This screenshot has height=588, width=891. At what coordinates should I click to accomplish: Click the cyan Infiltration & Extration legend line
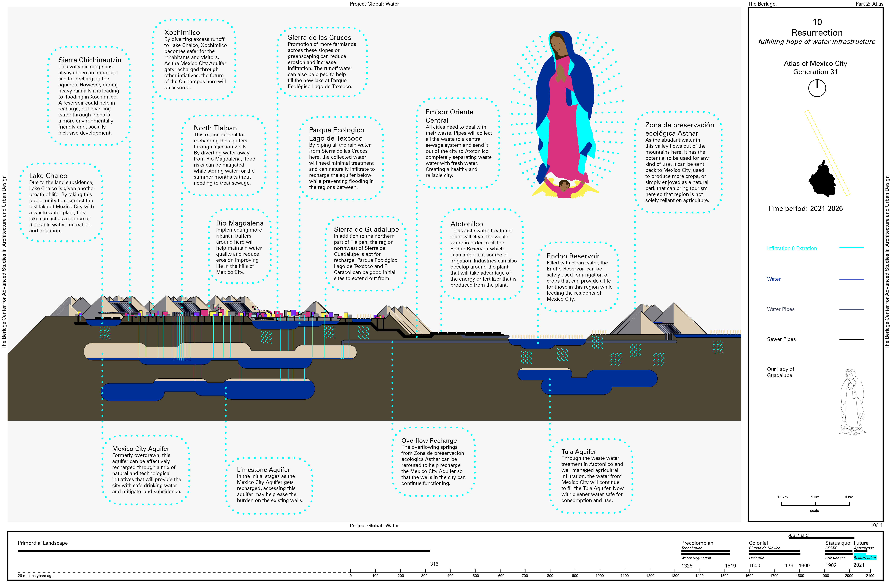[x=851, y=248]
